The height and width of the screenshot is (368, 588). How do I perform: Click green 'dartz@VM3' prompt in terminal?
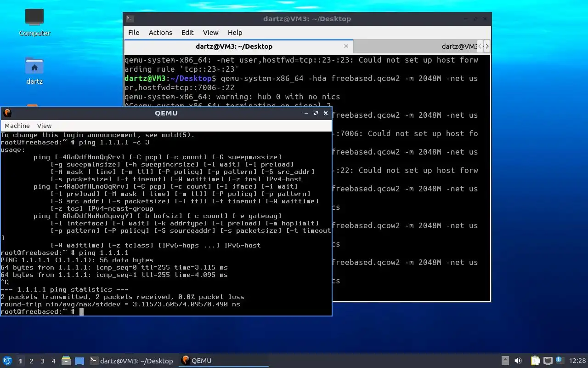click(145, 78)
